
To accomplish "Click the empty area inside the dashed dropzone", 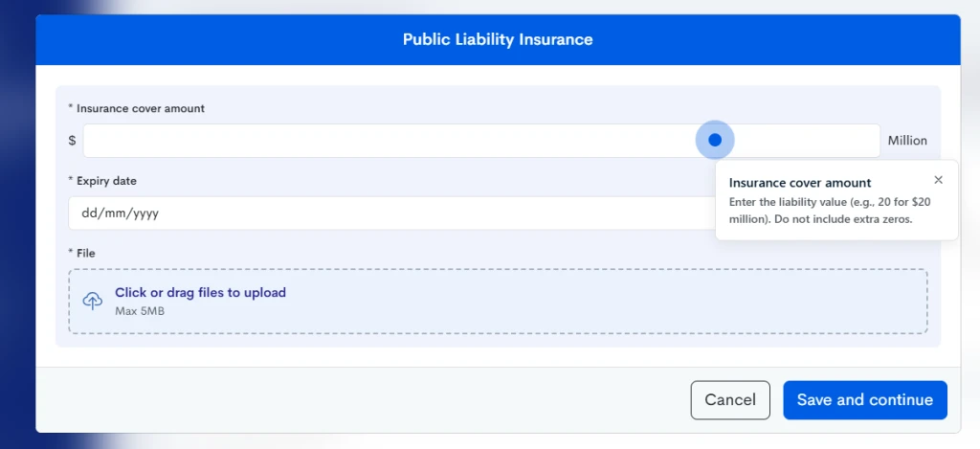I will click(593, 302).
